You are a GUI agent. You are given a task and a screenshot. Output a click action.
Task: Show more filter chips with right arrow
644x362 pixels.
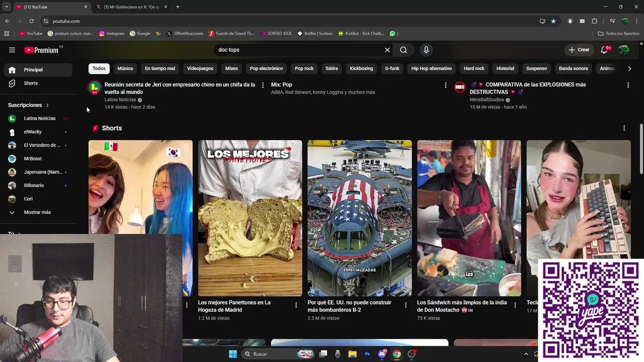629,68
